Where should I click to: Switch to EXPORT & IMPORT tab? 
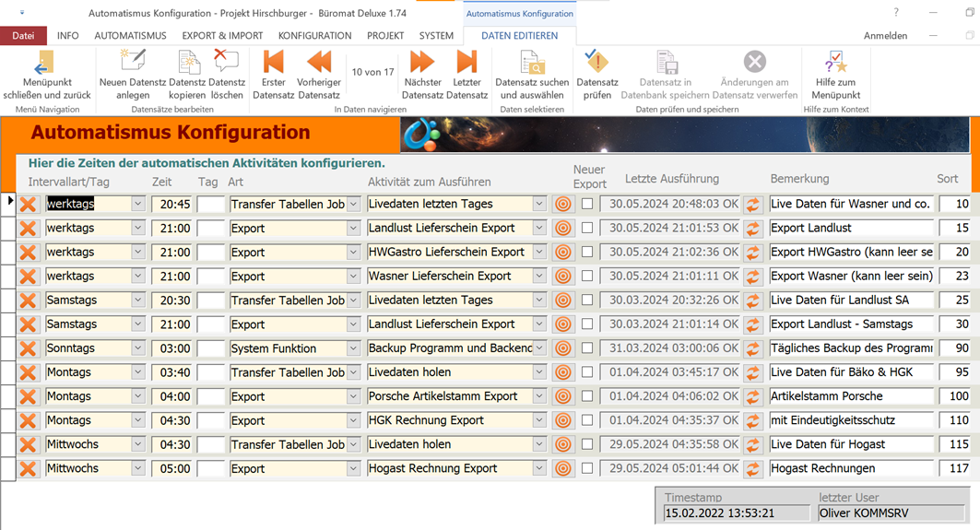[x=222, y=36]
